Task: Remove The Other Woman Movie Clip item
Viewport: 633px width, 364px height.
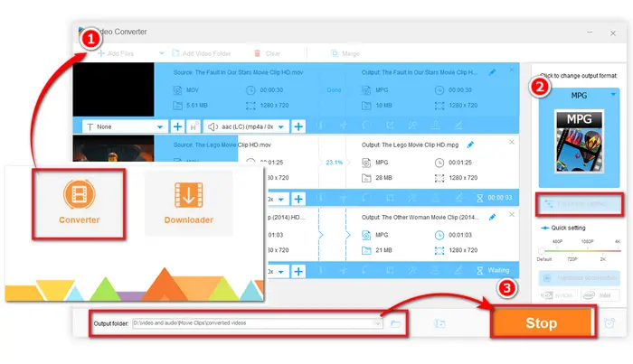Action: (x=512, y=214)
